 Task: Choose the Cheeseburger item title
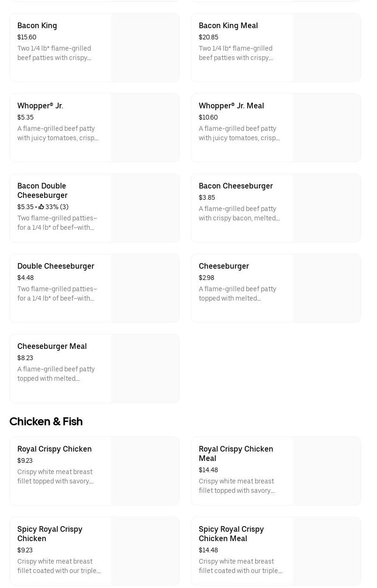tap(224, 266)
